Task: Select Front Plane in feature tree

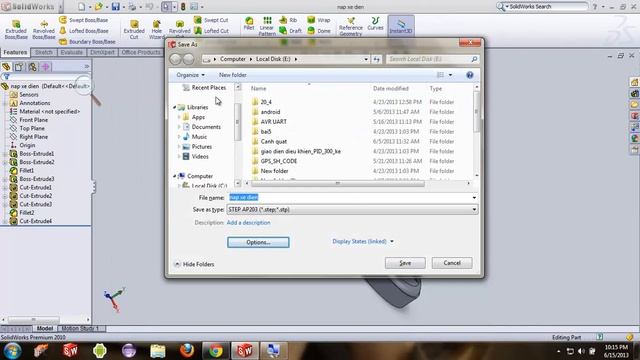Action: point(33,120)
